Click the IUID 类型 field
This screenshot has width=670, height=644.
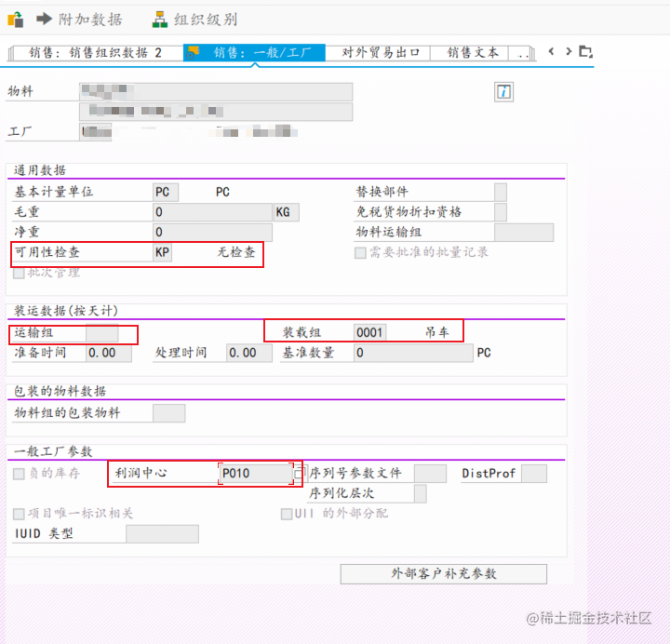162,534
